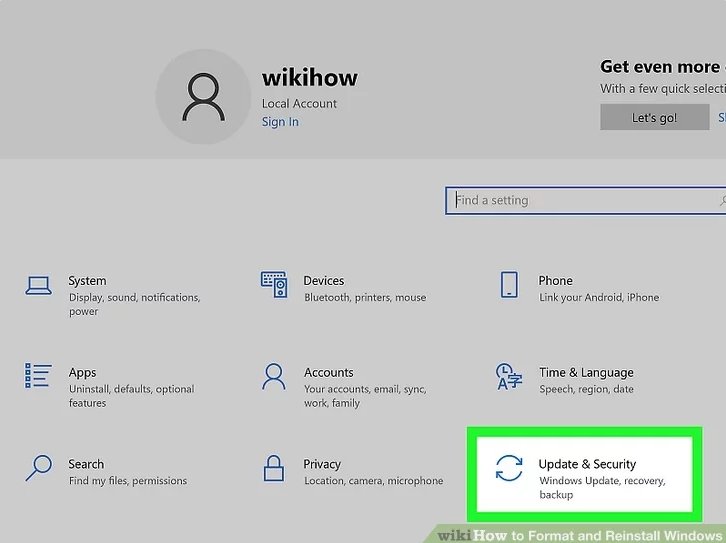Click the Search magnifying glass icon
This screenshot has height=543, width=726.
[38, 468]
